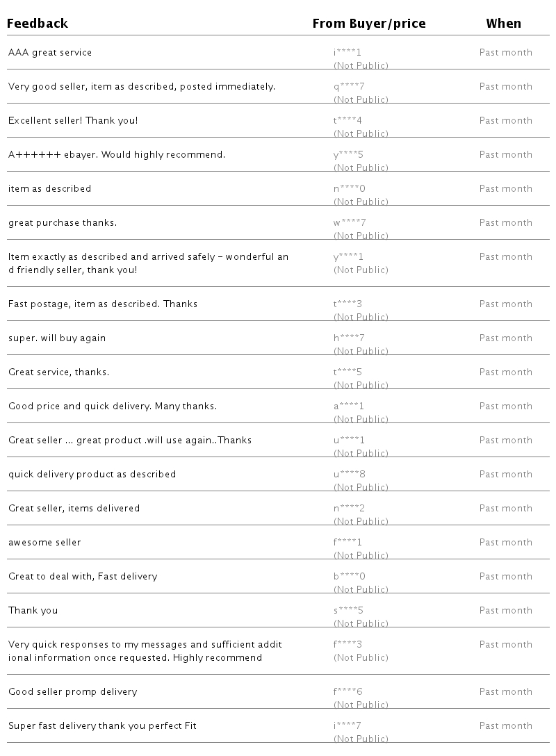Click 'Super fast delivery thank you' feedback

[102, 726]
